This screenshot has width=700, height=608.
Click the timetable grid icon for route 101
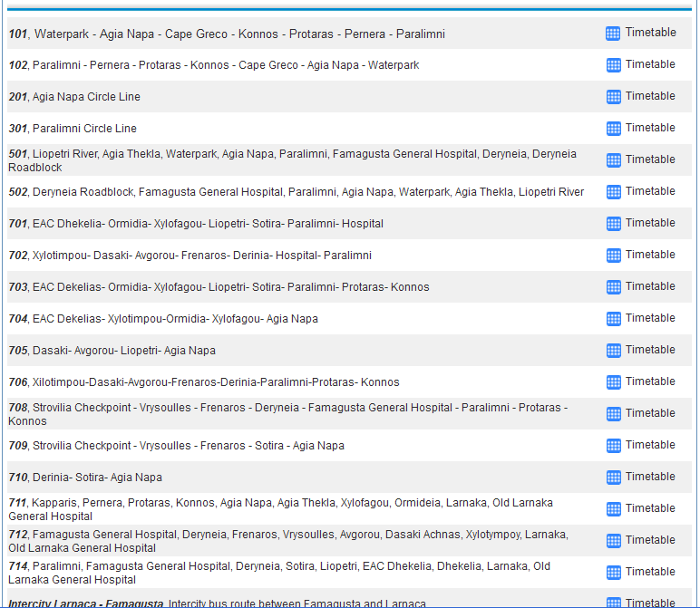(x=613, y=34)
